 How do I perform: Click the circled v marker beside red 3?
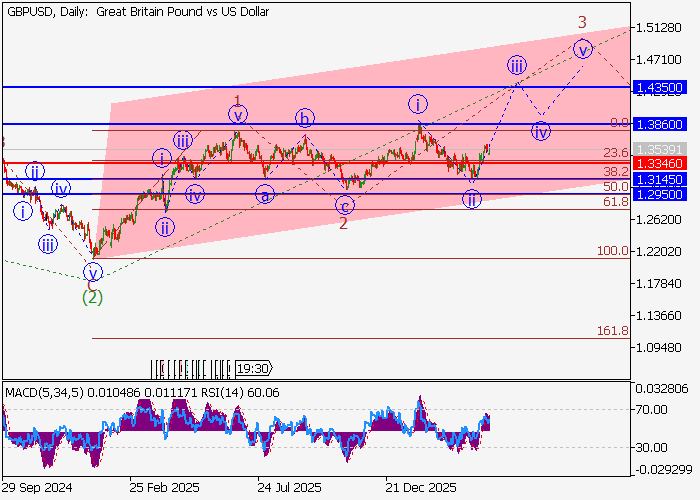(583, 48)
